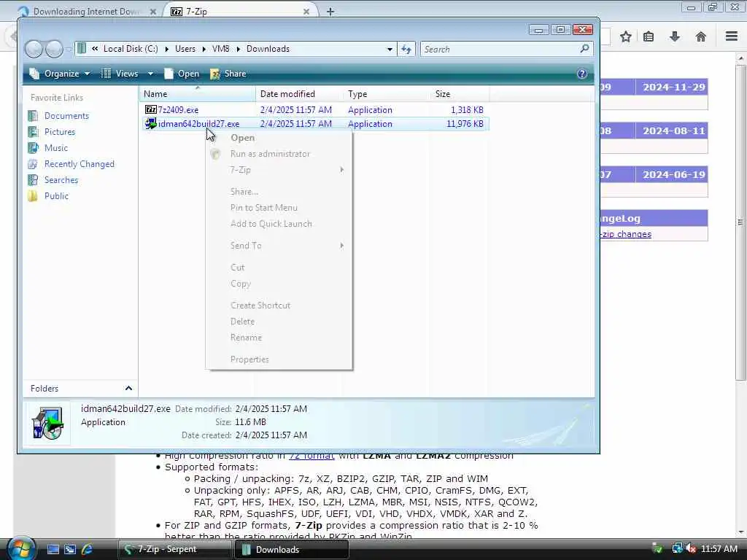Expand the address bar history dropdown
The width and height of the screenshot is (747, 560).
pos(390,49)
